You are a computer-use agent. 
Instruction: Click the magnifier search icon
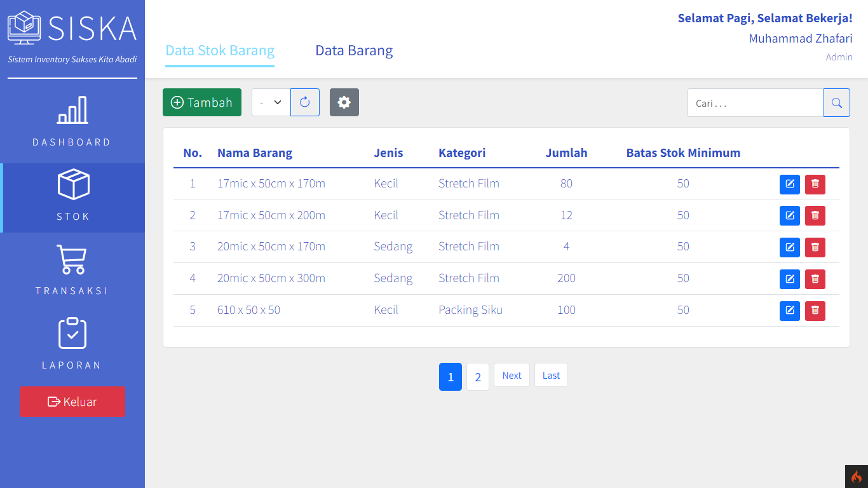(x=837, y=103)
